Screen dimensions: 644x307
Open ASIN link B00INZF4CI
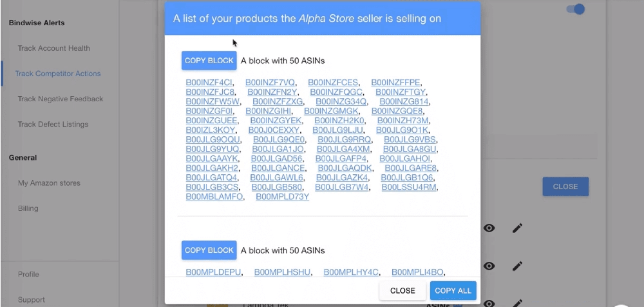coord(209,83)
